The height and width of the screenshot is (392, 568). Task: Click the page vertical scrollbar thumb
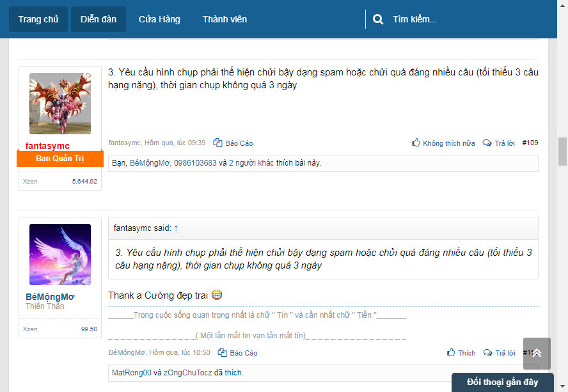pyautogui.click(x=562, y=151)
